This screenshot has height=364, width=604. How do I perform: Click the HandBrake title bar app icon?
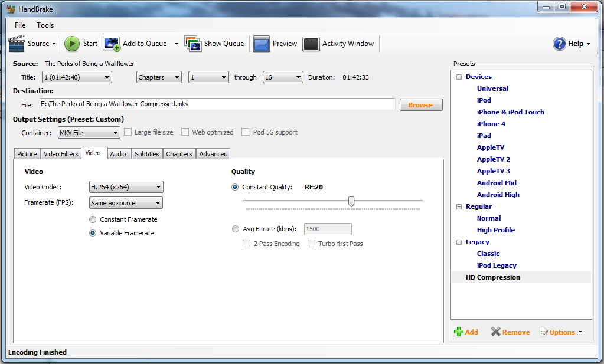11,9
